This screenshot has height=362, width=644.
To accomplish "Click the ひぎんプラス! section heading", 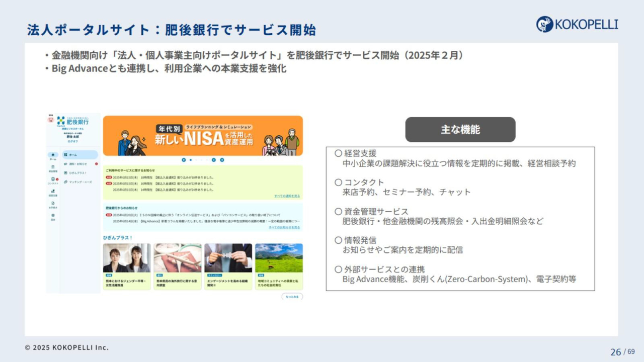I will (118, 237).
